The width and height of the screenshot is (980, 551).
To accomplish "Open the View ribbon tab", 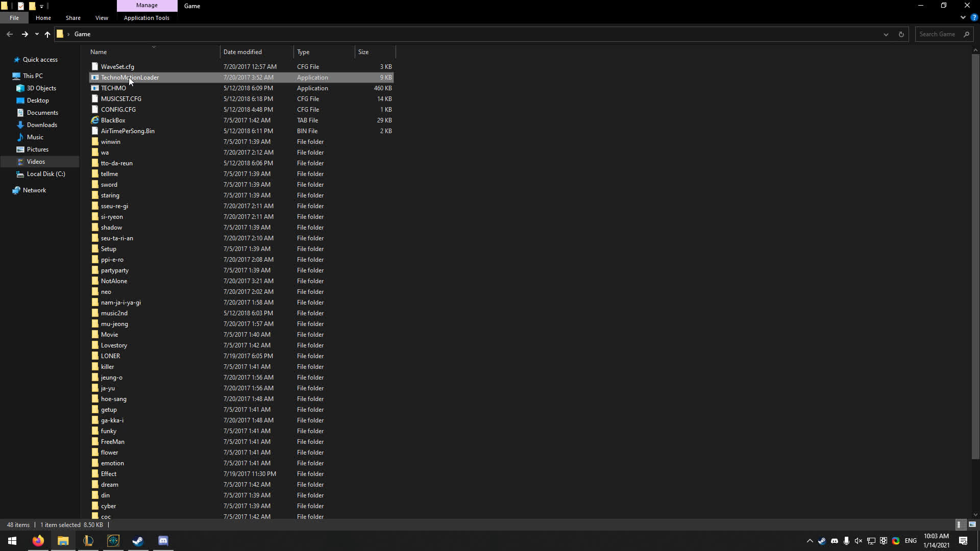I will (102, 18).
